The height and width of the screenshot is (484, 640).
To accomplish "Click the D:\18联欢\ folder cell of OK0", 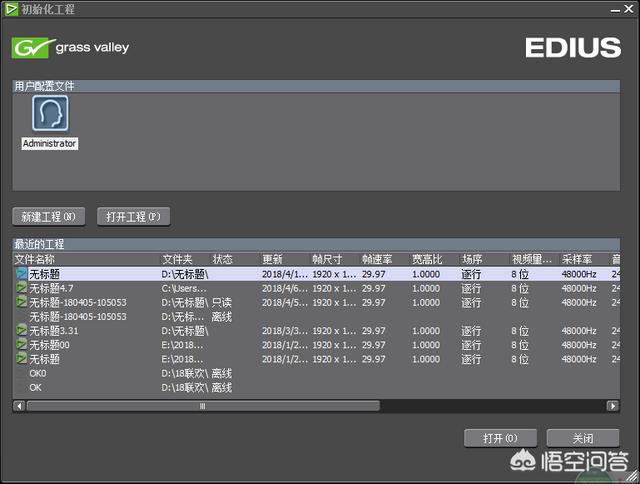I will click(x=184, y=373).
